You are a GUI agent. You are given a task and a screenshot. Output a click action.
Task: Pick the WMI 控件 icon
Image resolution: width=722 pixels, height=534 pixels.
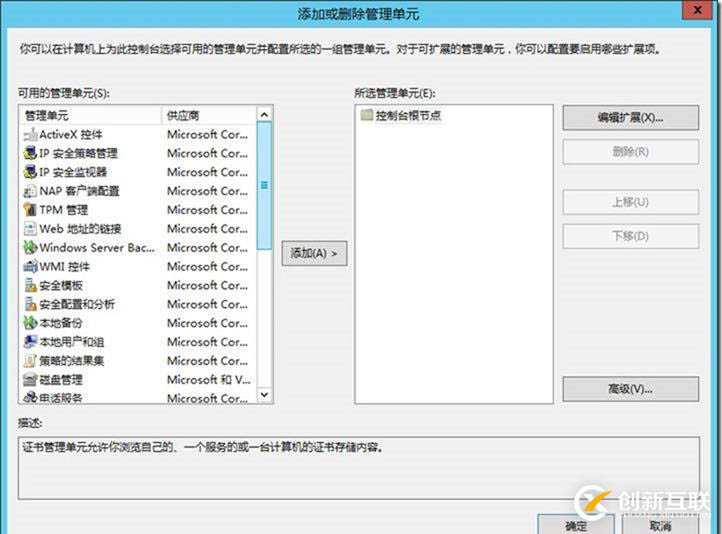click(x=30, y=266)
